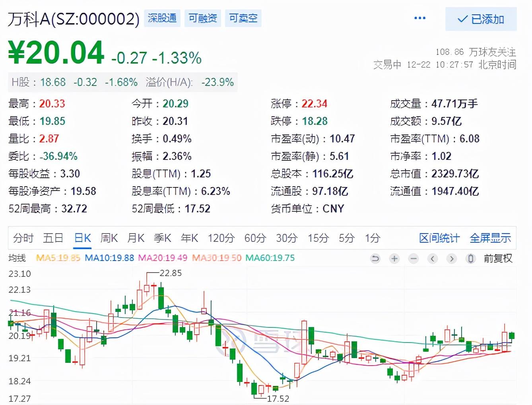Zoom in the K-line chart with plus icon
The image size is (532, 405).
coord(394,259)
